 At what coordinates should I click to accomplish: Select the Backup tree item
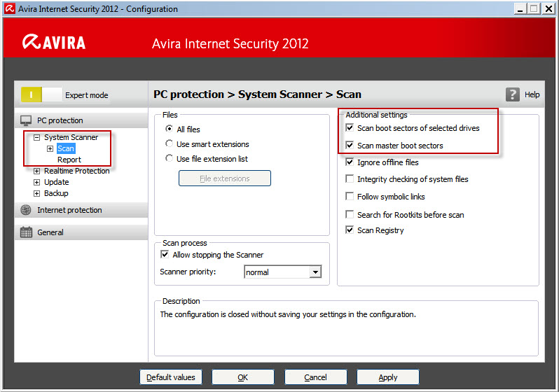56,193
